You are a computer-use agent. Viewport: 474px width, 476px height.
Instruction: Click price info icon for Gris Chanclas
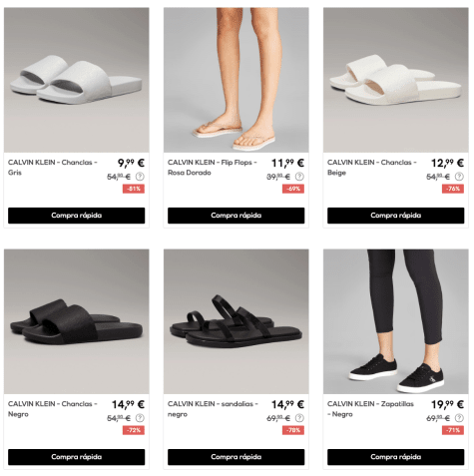(x=140, y=177)
